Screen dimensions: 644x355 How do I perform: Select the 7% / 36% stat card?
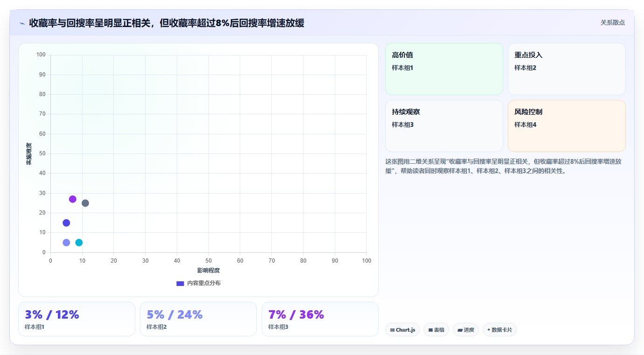(320, 319)
